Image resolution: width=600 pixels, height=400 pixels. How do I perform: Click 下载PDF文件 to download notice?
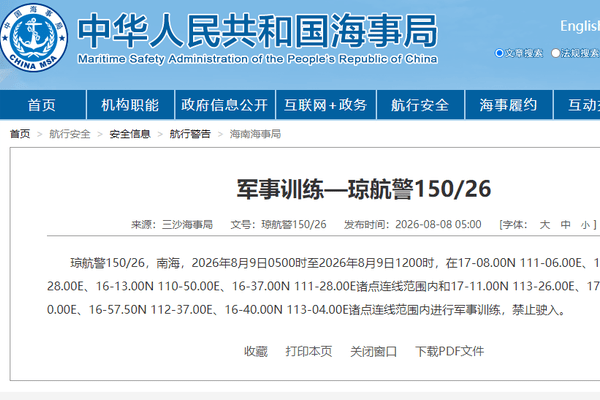(x=450, y=351)
